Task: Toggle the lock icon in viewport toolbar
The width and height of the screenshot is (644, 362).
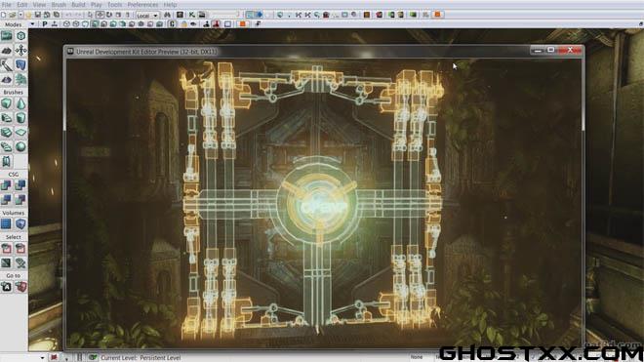Action: 184,24
